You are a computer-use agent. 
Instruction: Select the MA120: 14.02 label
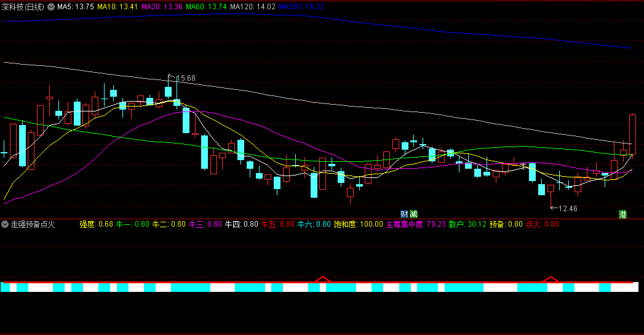point(253,7)
